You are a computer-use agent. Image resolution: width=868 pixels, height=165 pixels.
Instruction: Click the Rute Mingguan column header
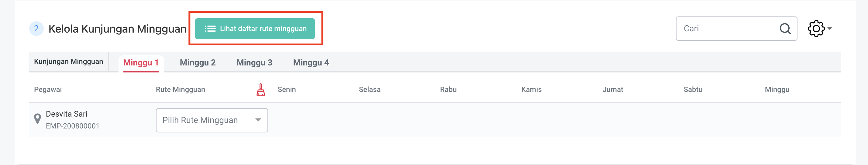(x=180, y=90)
